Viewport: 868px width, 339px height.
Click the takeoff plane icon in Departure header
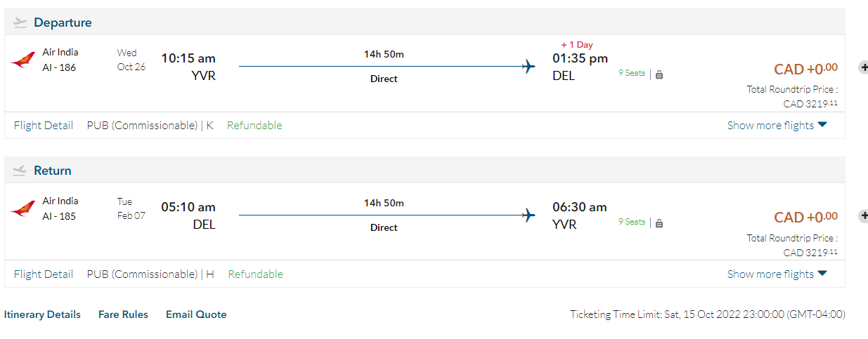[x=20, y=22]
